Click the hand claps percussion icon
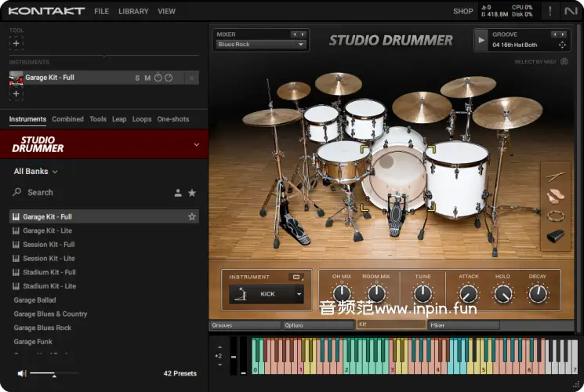This screenshot has width=584, height=392. pyautogui.click(x=556, y=196)
